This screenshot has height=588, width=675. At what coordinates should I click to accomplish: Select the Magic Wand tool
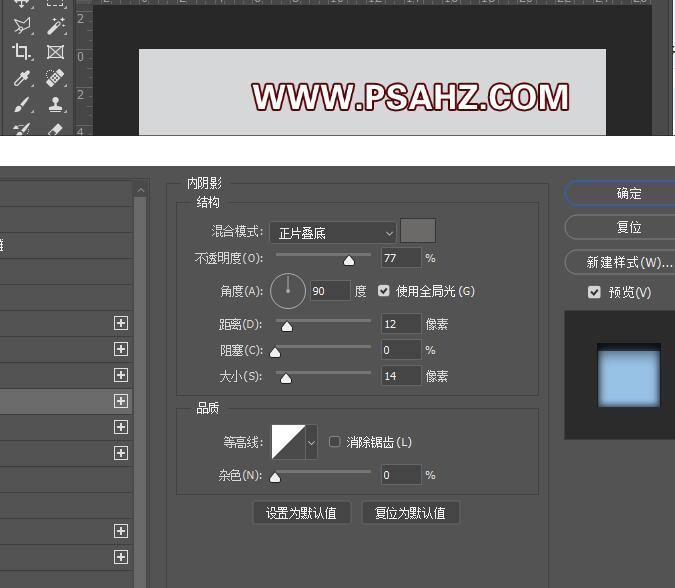[56, 26]
